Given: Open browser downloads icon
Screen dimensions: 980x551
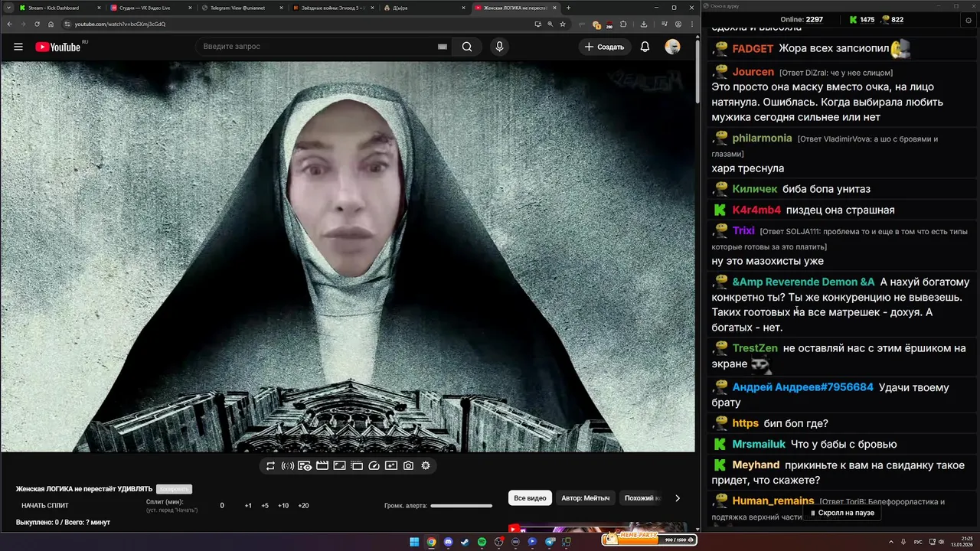Looking at the screenshot, I should coord(644,24).
